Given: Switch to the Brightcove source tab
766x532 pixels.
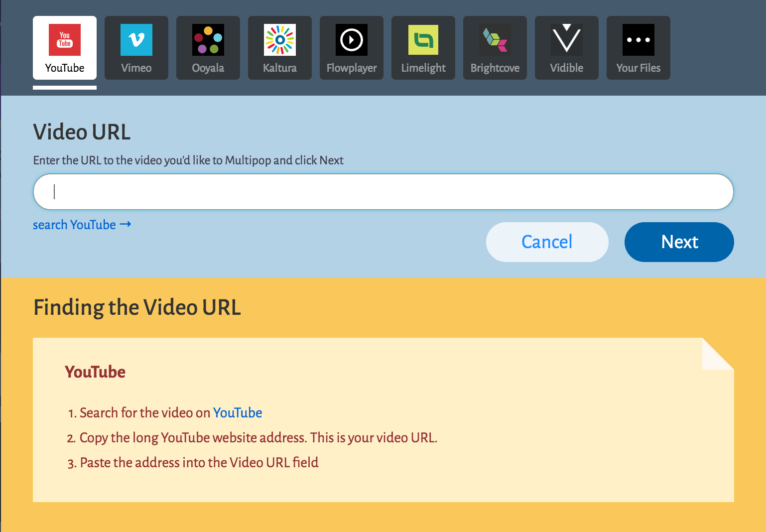Looking at the screenshot, I should point(495,48).
